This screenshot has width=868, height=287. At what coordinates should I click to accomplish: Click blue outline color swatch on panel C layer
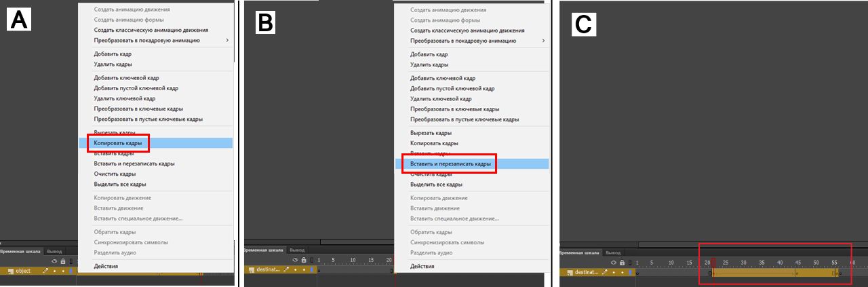(631, 272)
